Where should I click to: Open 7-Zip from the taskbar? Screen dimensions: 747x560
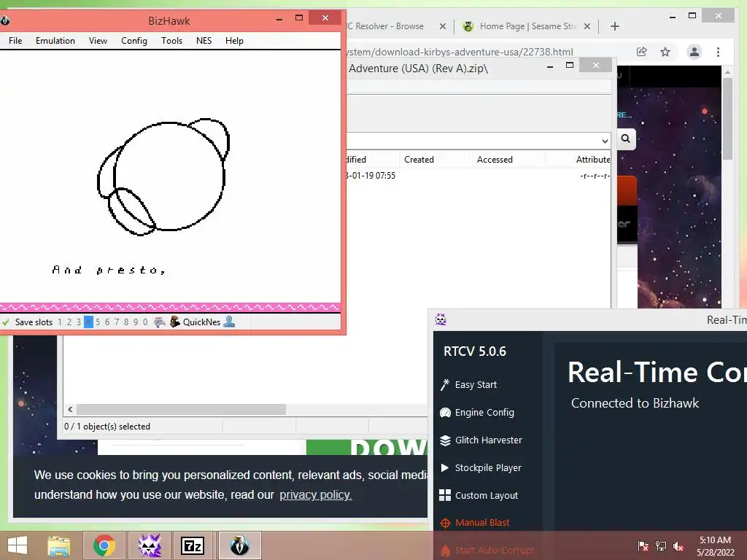click(193, 545)
